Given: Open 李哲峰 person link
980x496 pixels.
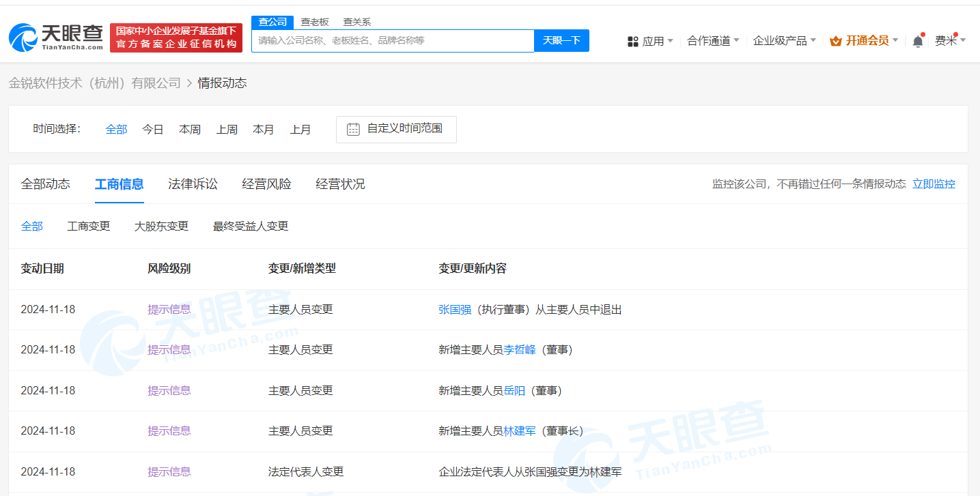Looking at the screenshot, I should pyautogui.click(x=520, y=350).
